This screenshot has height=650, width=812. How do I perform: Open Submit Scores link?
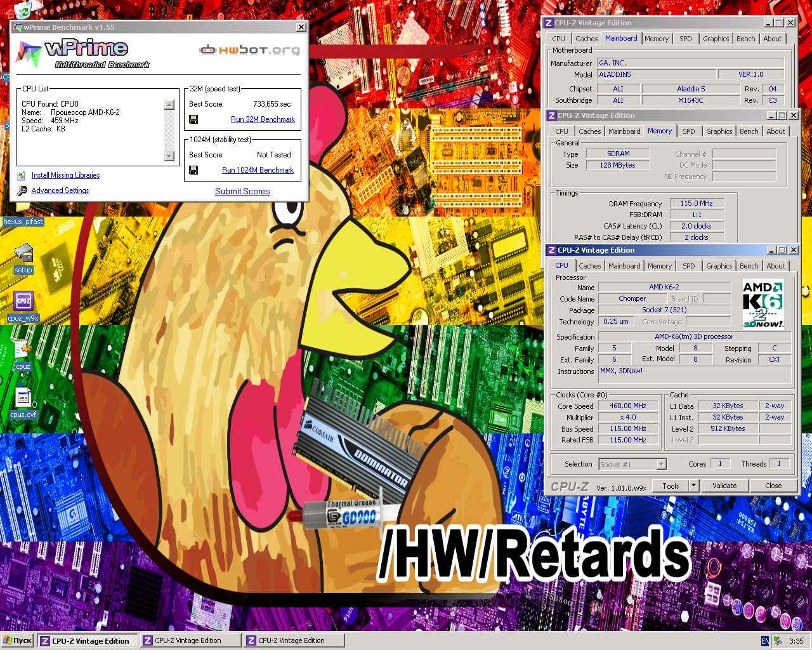pyautogui.click(x=242, y=191)
